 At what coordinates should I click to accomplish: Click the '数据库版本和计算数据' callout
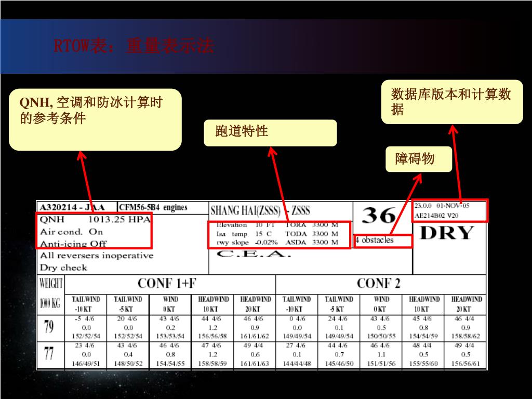point(452,102)
